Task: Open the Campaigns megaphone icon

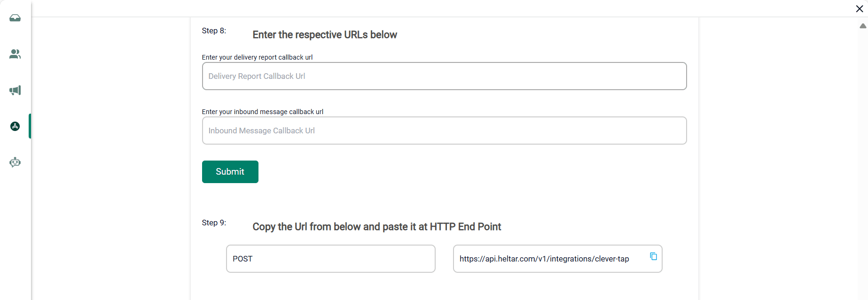Action: coord(15,90)
